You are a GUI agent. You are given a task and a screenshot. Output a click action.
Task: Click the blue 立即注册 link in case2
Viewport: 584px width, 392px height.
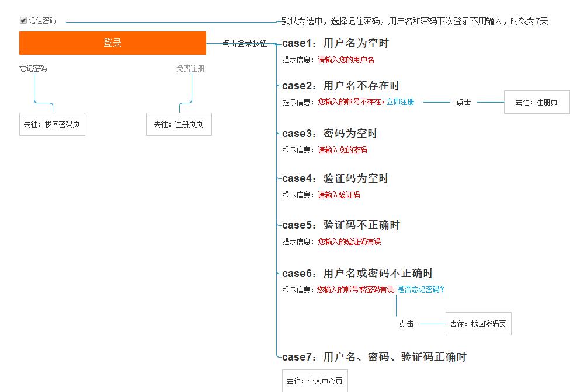[x=400, y=102]
